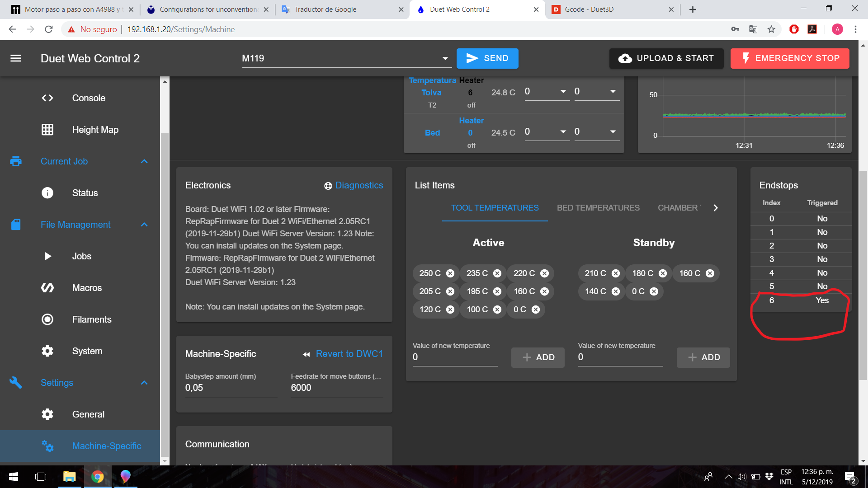Viewport: 868px width, 488px height.
Task: Click Upload & Start button
Action: pyautogui.click(x=666, y=58)
